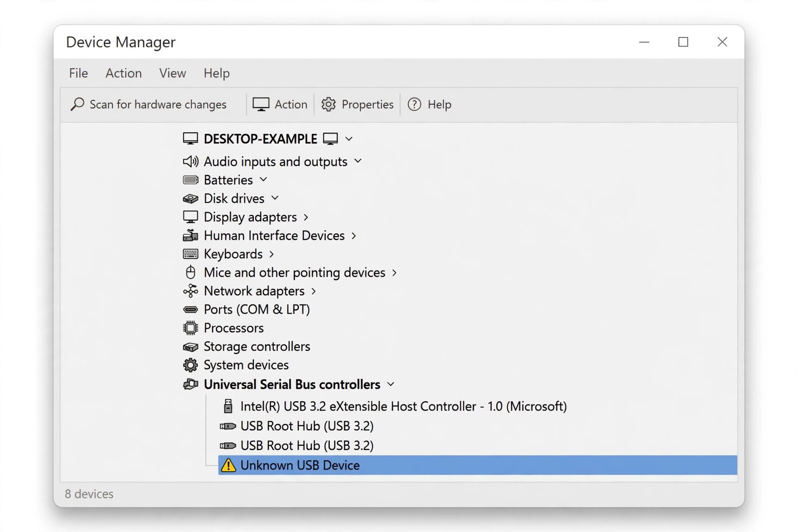Open the View menu

pyautogui.click(x=173, y=73)
